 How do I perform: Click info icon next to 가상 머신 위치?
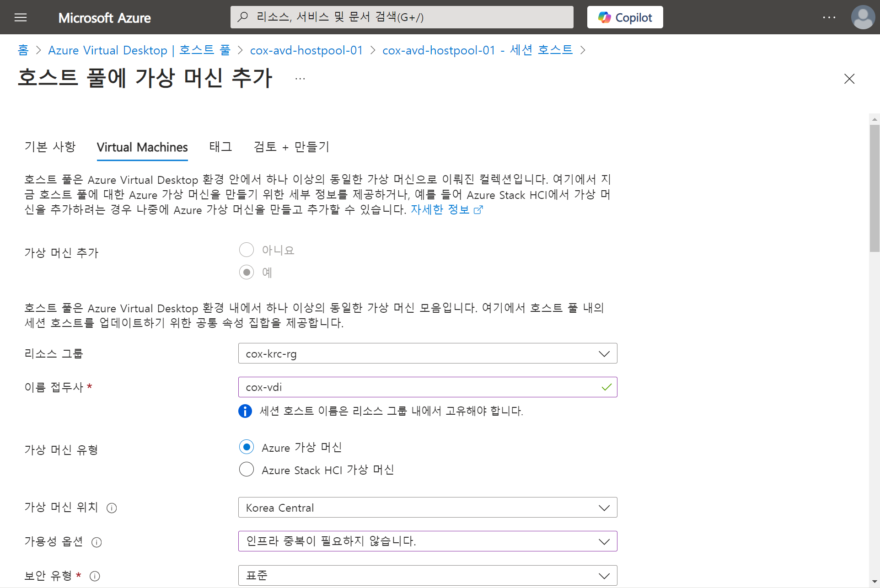(x=112, y=508)
